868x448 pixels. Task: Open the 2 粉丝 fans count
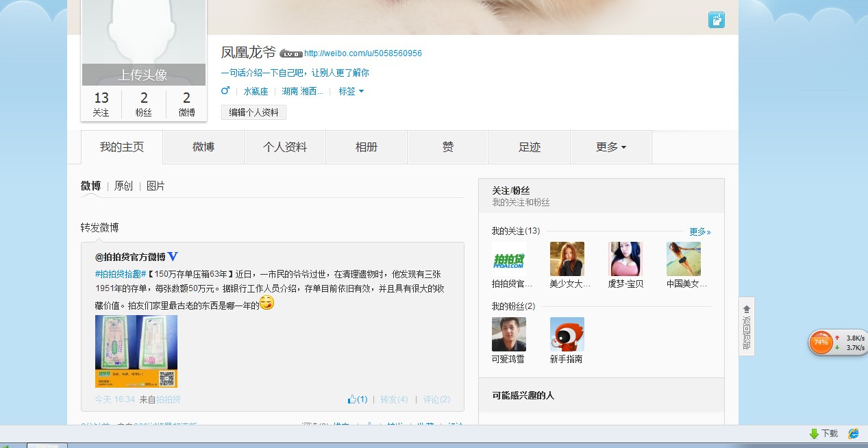point(144,105)
